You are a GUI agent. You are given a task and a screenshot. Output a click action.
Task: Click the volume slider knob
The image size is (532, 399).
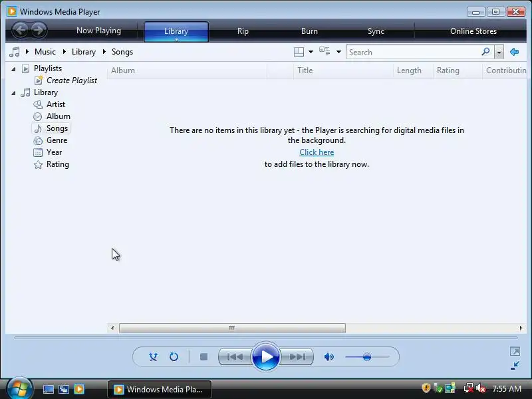[x=367, y=357]
